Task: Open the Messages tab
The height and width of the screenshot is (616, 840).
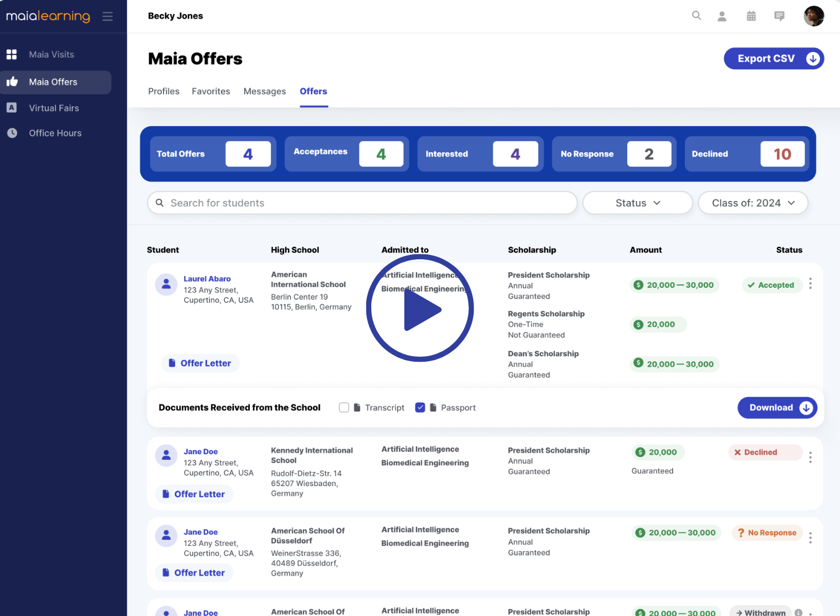Action: point(264,91)
